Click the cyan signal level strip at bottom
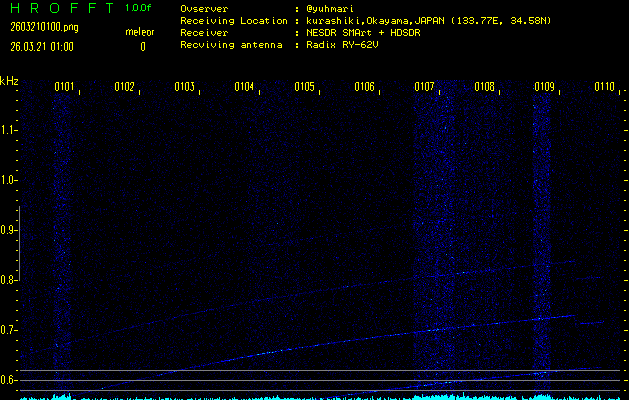This screenshot has height=400, width=629. tap(314, 396)
